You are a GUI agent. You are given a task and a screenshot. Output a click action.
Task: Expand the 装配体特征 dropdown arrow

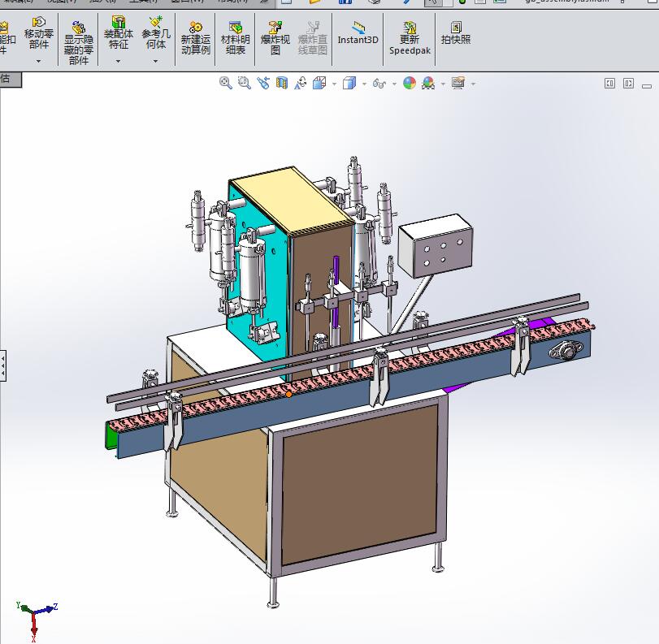[x=118, y=61]
